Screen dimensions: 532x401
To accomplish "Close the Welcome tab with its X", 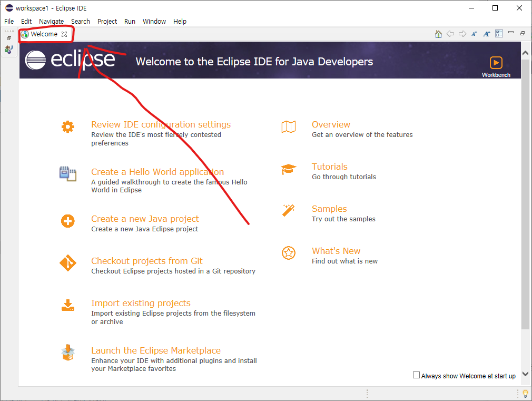I will coord(64,34).
